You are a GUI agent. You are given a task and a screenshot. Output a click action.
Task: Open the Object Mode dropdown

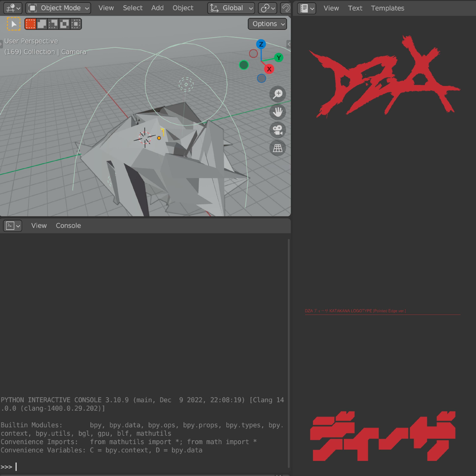point(58,8)
